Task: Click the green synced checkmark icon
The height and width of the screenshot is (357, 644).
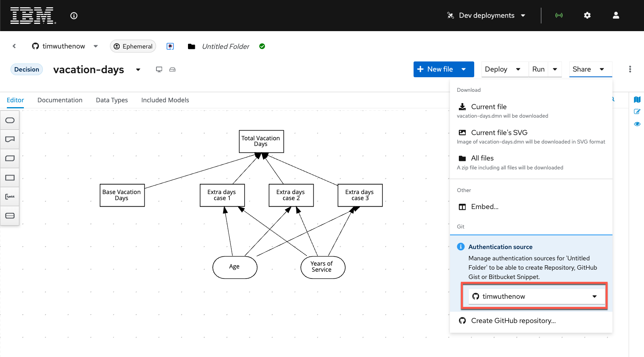Action: 262,46
